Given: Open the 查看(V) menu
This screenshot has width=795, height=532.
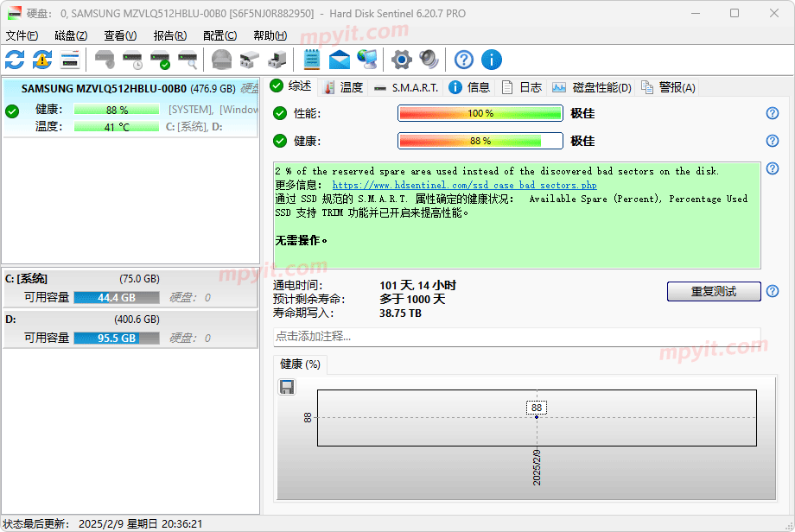Looking at the screenshot, I should [120, 35].
